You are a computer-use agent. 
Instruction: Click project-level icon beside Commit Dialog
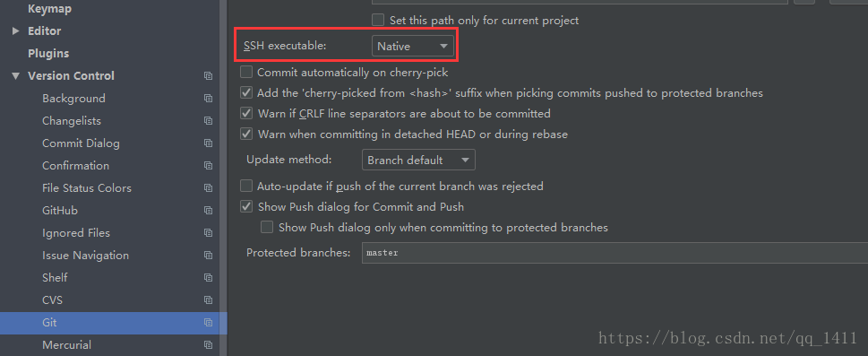click(x=208, y=143)
